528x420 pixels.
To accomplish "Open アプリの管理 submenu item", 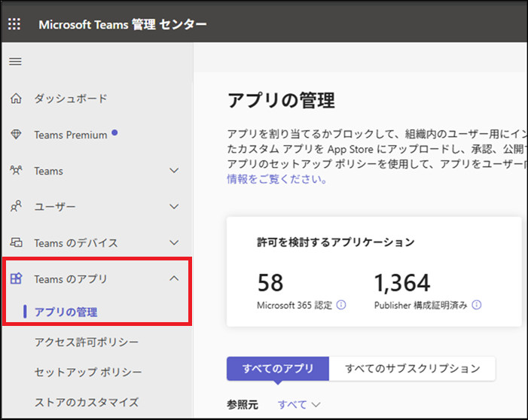I will (x=66, y=312).
